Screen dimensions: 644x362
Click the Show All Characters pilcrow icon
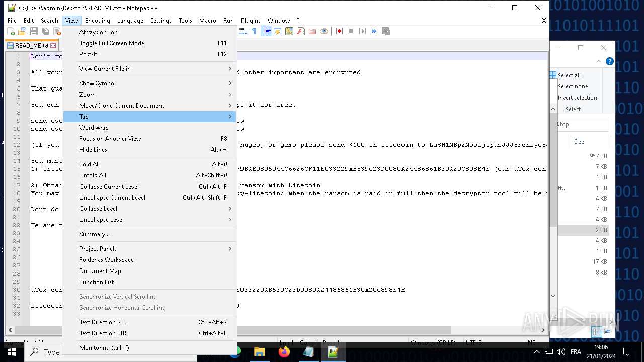point(254,31)
